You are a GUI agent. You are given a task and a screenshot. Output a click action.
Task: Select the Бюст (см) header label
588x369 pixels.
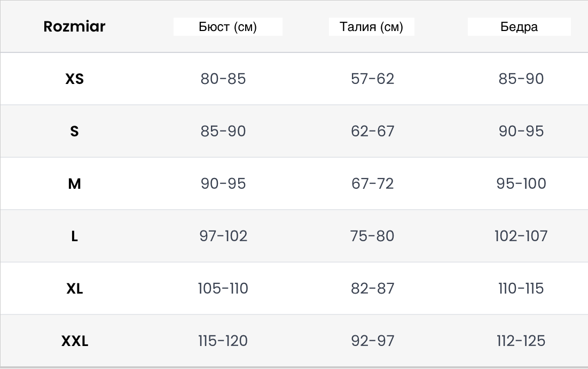point(228,27)
